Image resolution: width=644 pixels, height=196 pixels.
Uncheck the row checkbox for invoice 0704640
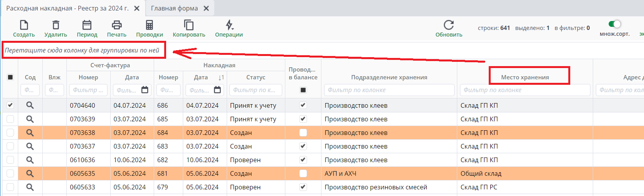point(10,105)
